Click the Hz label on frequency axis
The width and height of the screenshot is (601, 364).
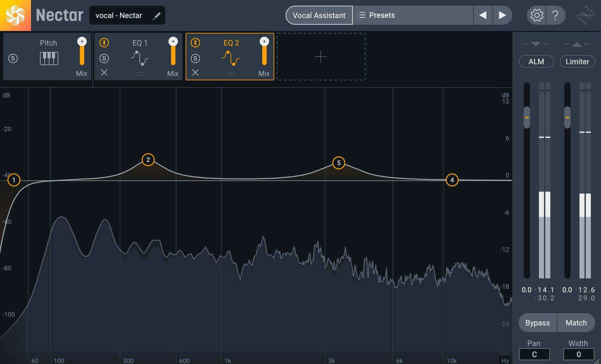(505, 361)
